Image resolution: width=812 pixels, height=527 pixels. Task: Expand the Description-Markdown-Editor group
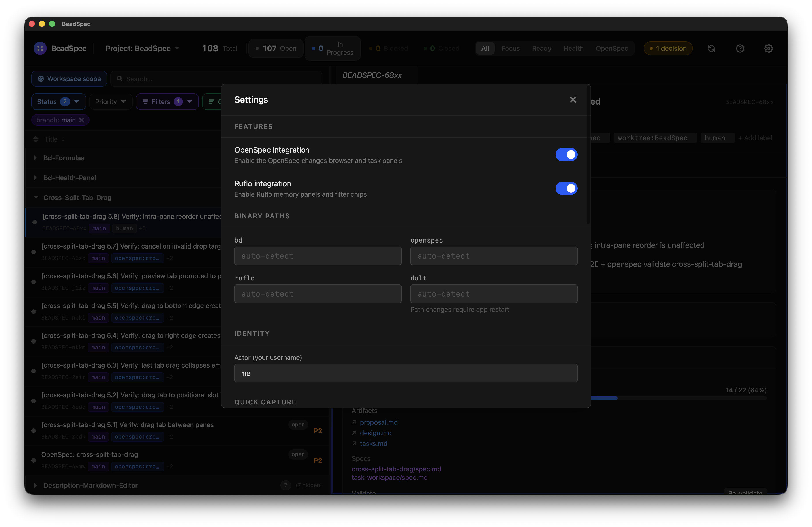point(35,485)
